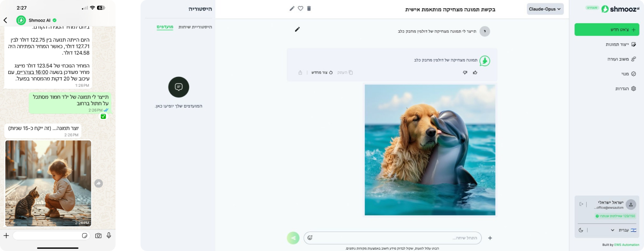Toggle dark mode with moon icon
The height and width of the screenshot is (251, 644).
pos(581,230)
